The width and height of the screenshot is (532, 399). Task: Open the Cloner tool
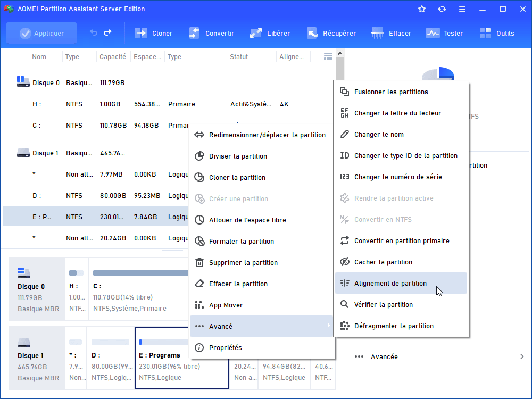[x=154, y=33]
